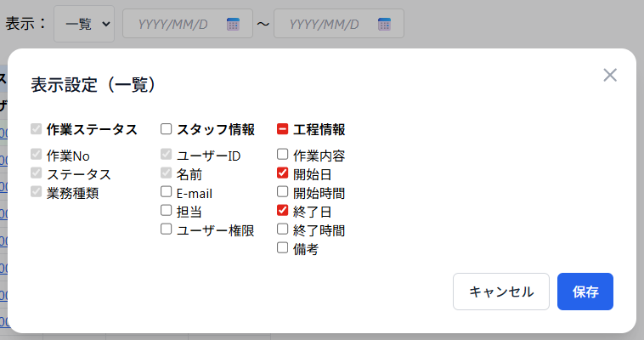Viewport: 644px width, 340px height.
Task: Click the start date input field
Action: pyautogui.click(x=174, y=24)
